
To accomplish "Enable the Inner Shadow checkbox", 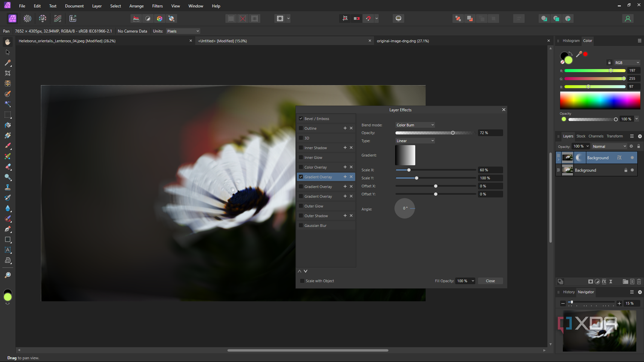I will tap(301, 148).
